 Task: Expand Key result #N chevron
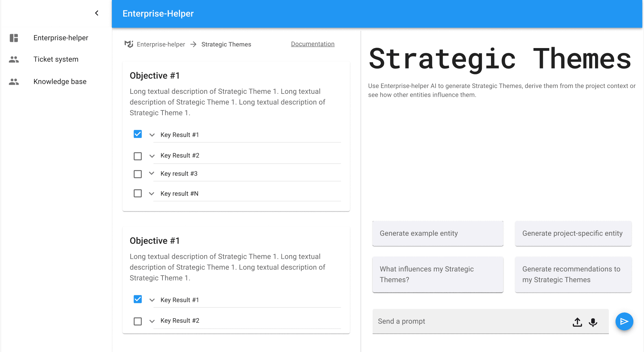151,194
